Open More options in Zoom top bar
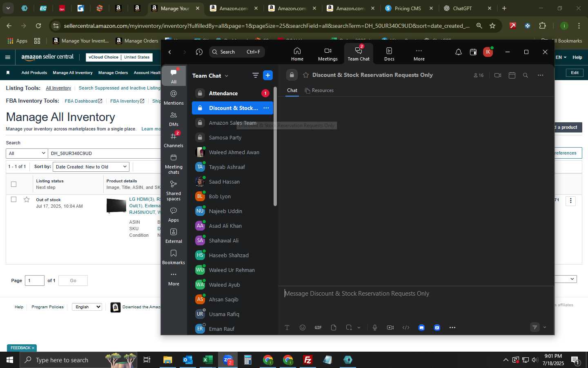Screen dimensions: 588x368 click(x=419, y=54)
